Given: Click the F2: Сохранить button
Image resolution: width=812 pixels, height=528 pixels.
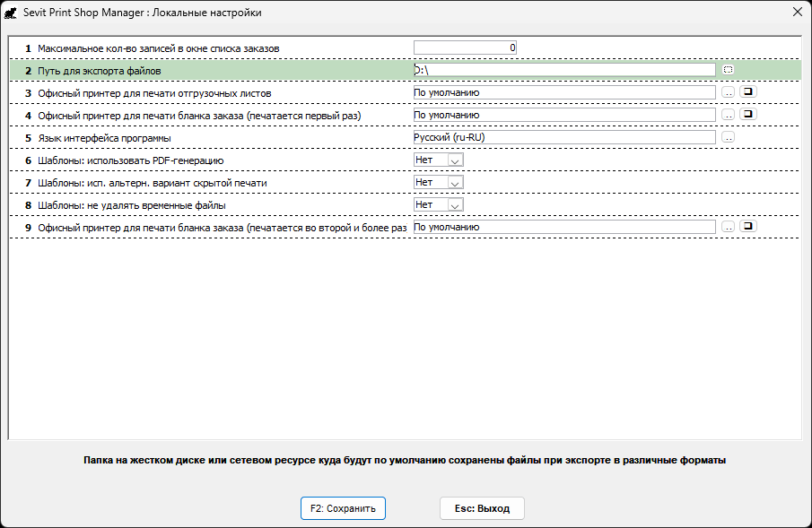Looking at the screenshot, I should pyautogui.click(x=343, y=508).
